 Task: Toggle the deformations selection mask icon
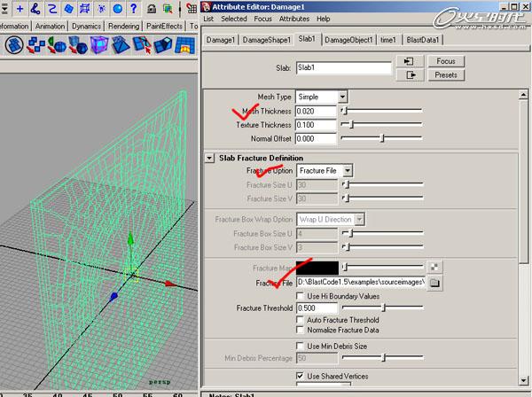(x=85, y=9)
